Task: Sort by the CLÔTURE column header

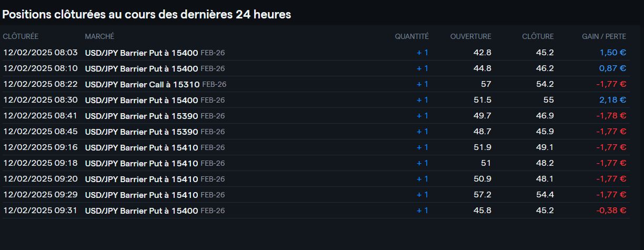Action: point(537,36)
